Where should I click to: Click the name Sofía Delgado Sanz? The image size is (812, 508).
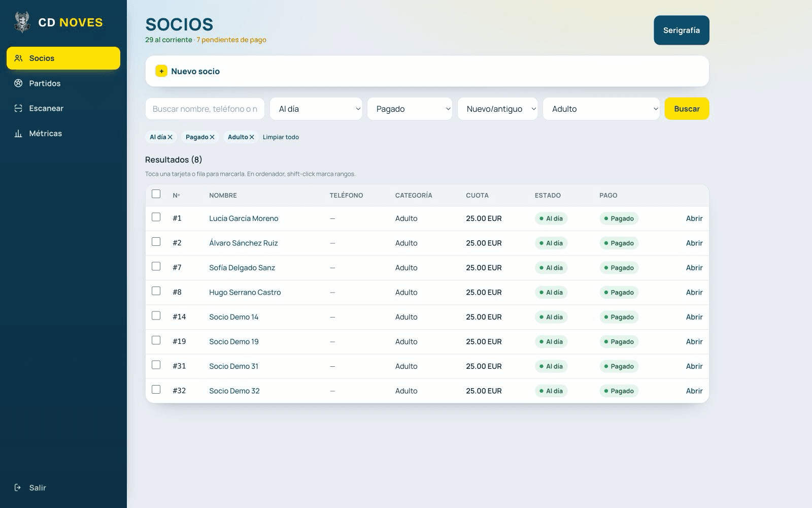point(242,268)
